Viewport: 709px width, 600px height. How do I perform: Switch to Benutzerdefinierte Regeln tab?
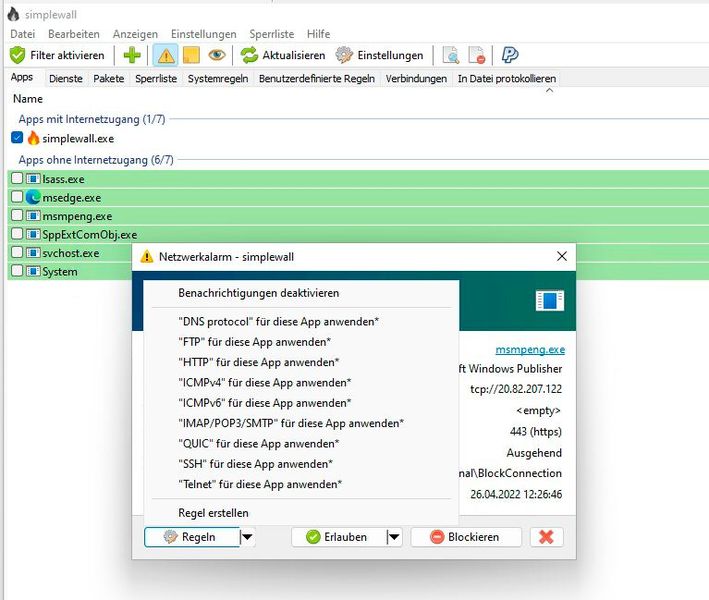coord(317,79)
